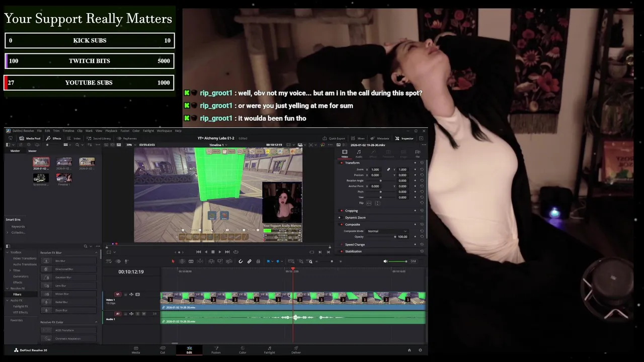Select the Gaussian Blur effect
644x362 pixels.
pyautogui.click(x=68, y=278)
